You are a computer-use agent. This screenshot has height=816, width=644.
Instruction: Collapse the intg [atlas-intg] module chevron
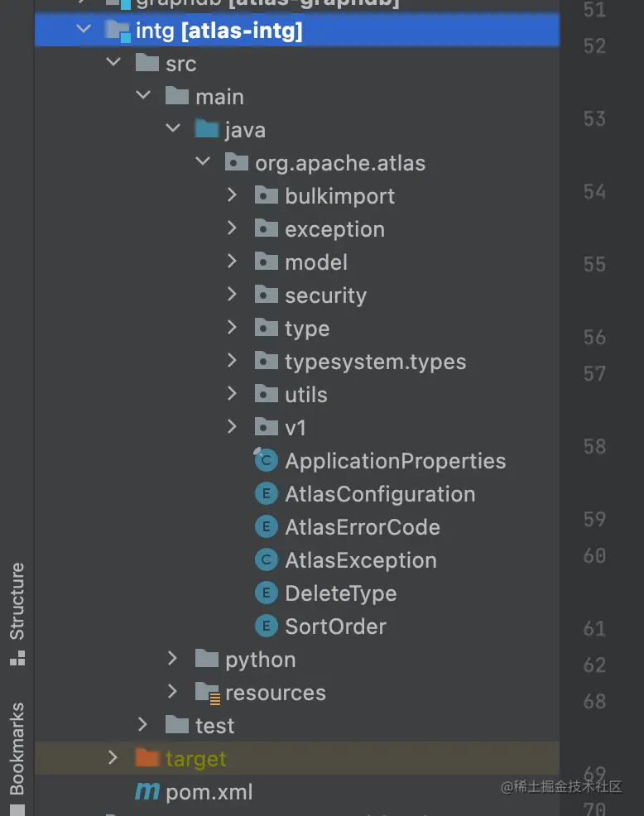tap(84, 29)
